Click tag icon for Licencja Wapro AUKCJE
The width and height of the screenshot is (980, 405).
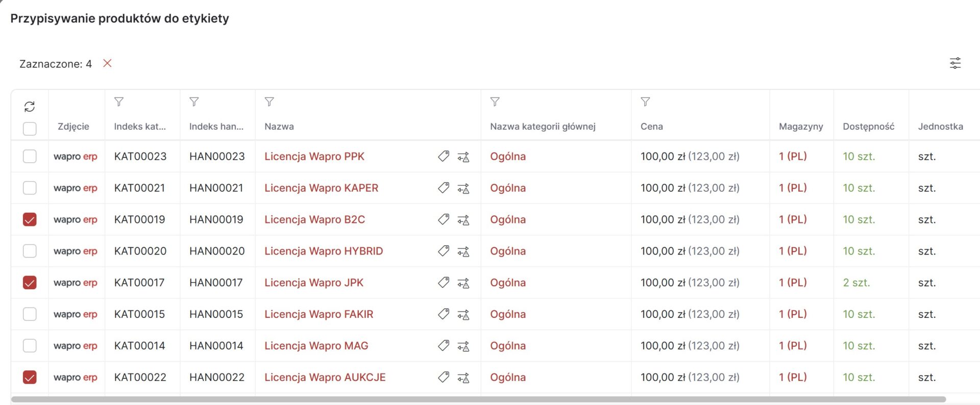point(444,377)
